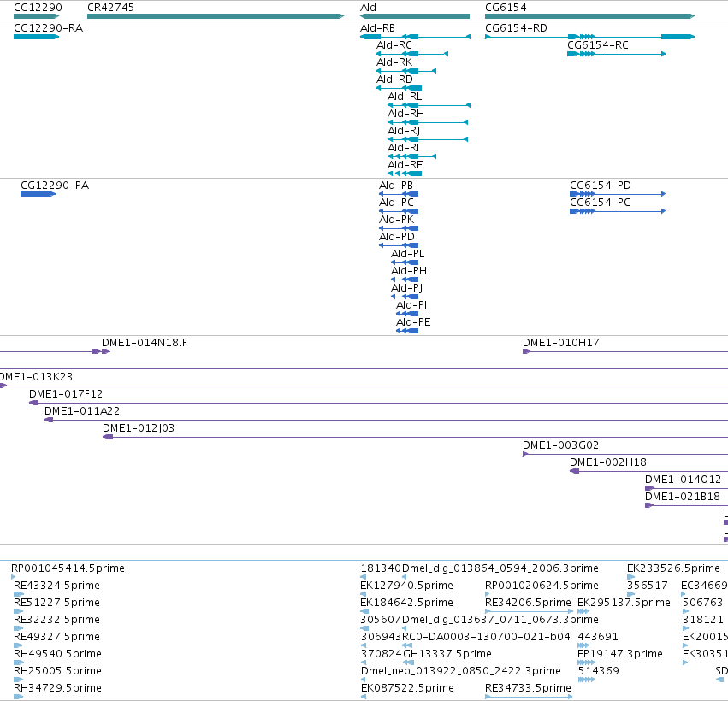
Task: Select the CG6154 gene span bar
Action: click(589, 16)
